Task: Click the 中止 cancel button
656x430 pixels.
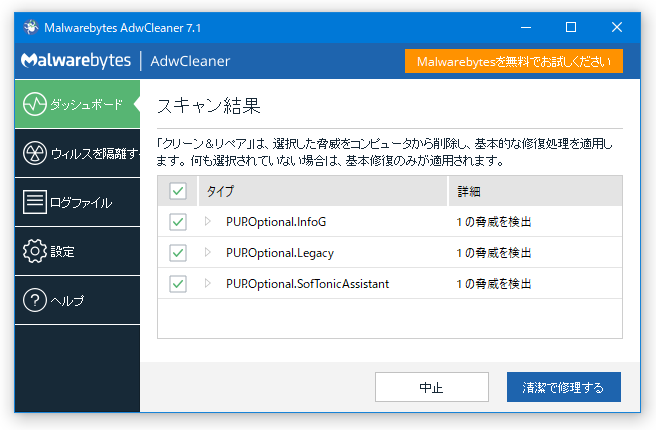Action: [432, 387]
